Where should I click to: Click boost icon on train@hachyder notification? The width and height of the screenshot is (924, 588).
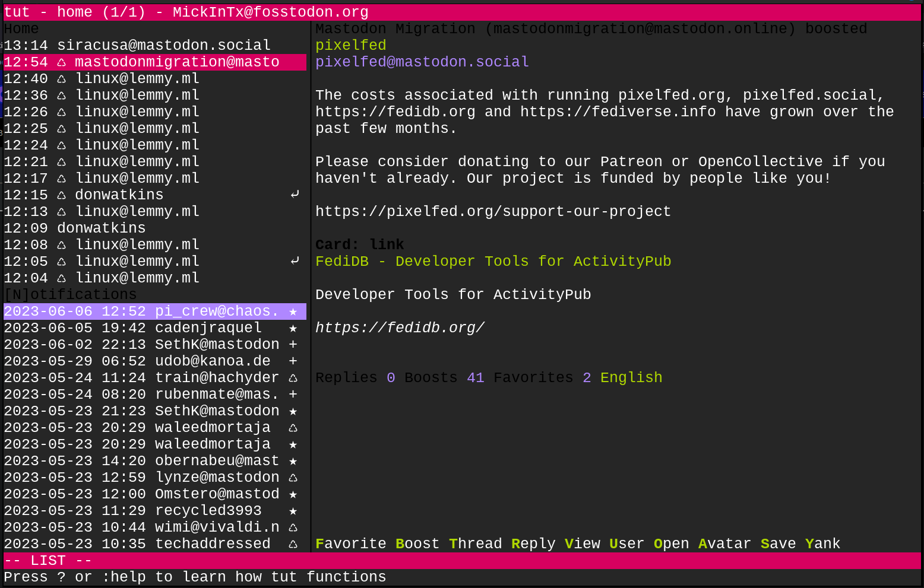(x=293, y=378)
